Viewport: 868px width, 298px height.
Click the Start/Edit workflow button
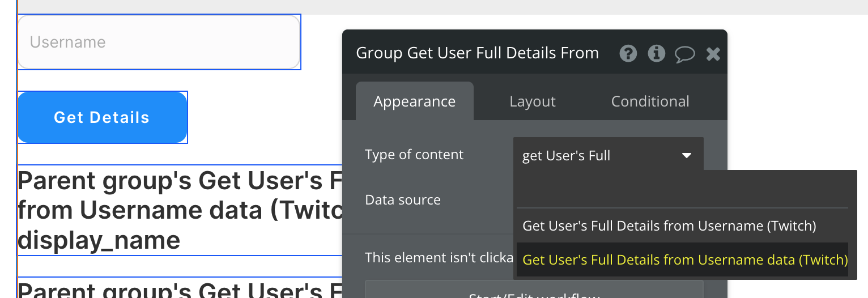pyautogui.click(x=534, y=292)
